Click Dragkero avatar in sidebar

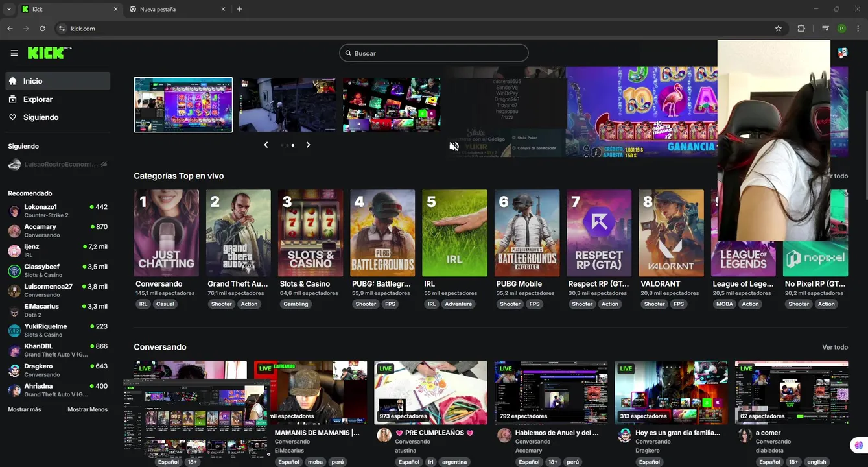(x=14, y=370)
